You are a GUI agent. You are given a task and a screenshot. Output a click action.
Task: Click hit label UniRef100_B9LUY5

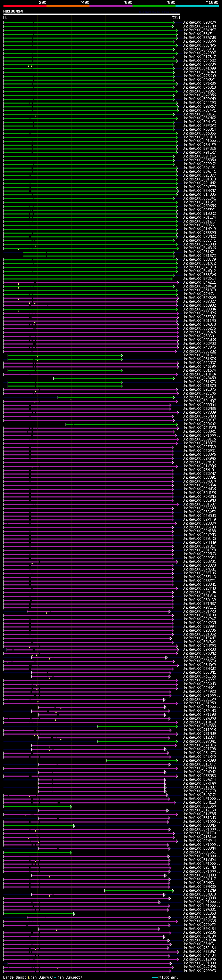pyautogui.click(x=199, y=390)
